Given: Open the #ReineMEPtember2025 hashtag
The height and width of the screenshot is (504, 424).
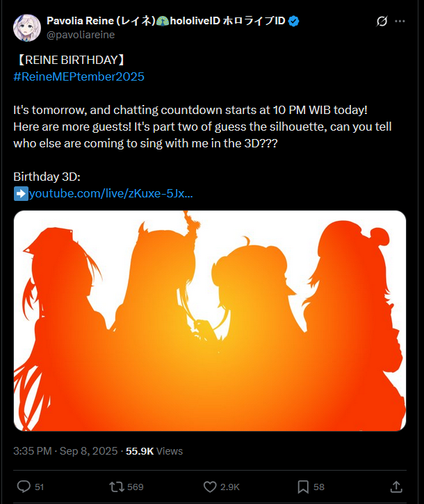Looking at the screenshot, I should pos(79,76).
